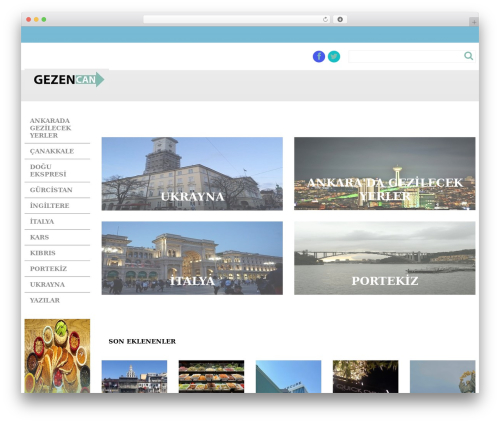Open Doğu Ekspresi menu item
Viewport: 500px width, 423px height.
(x=48, y=170)
